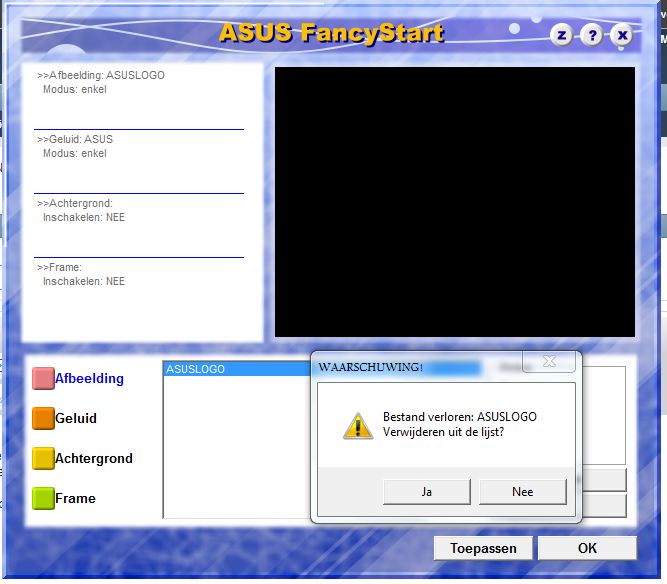Click the Toepassen button

(483, 548)
